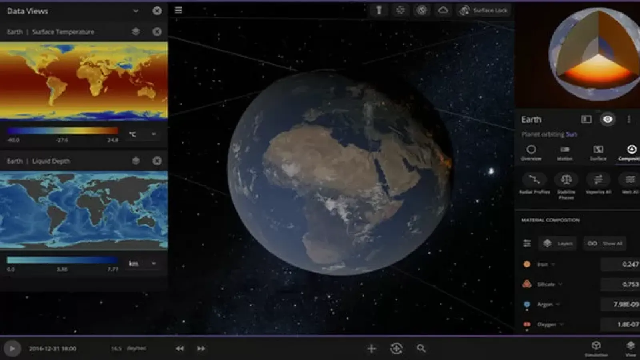Open the Simulation cube menu in bottom bar
Viewport: 640px width, 360px height.
point(596,348)
